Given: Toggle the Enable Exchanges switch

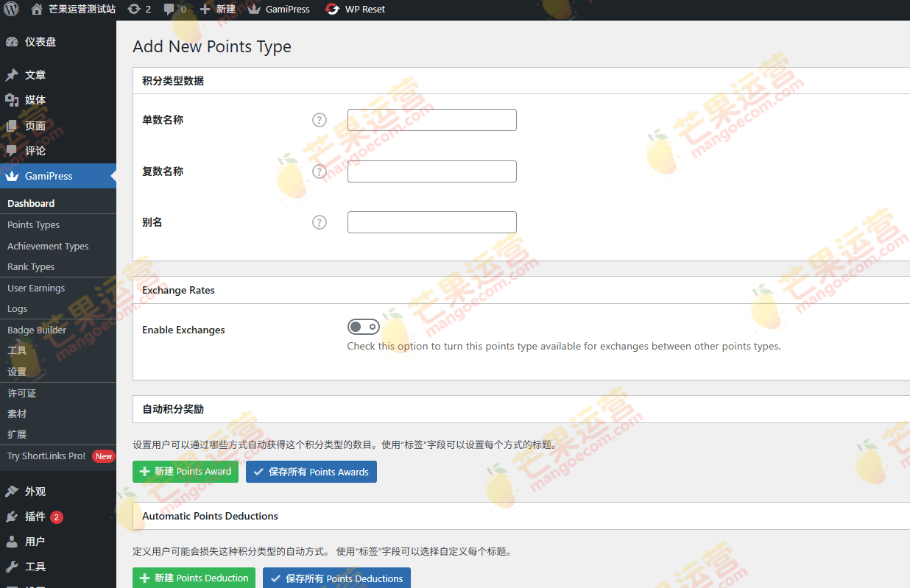Looking at the screenshot, I should pos(364,327).
